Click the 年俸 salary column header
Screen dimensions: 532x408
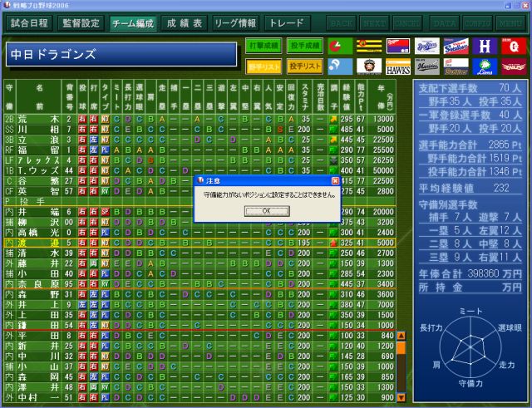(x=382, y=97)
